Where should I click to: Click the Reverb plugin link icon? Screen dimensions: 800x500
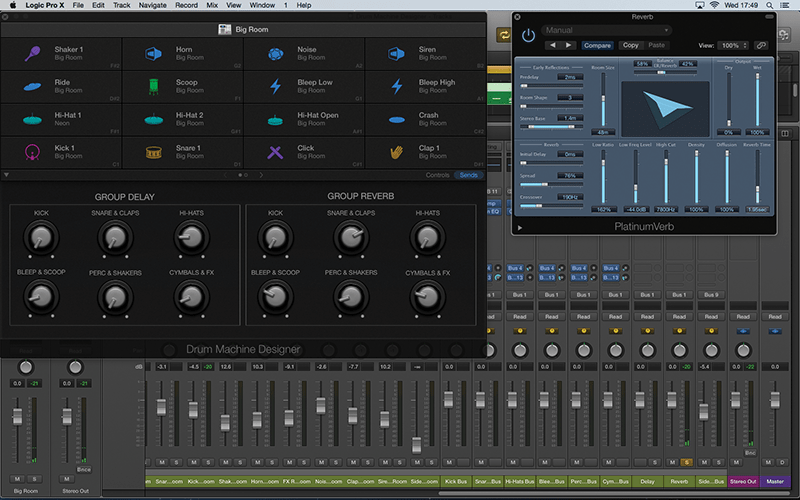coord(761,45)
